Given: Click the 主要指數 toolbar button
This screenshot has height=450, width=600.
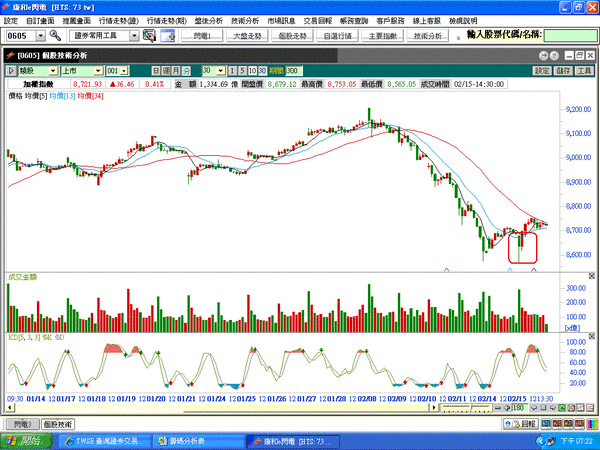Looking at the screenshot, I should click(383, 36).
